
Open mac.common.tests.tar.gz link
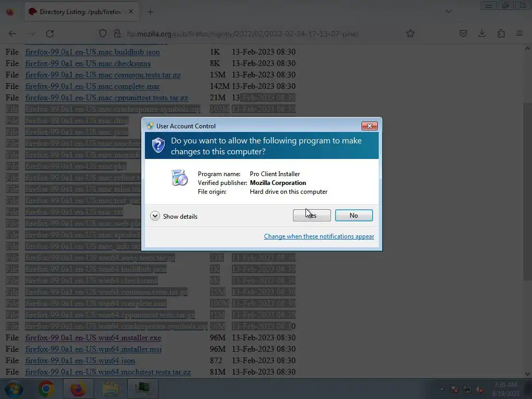103,75
